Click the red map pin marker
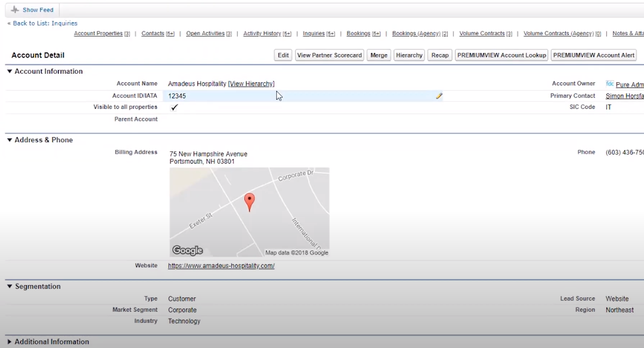The image size is (644, 348). click(x=249, y=202)
